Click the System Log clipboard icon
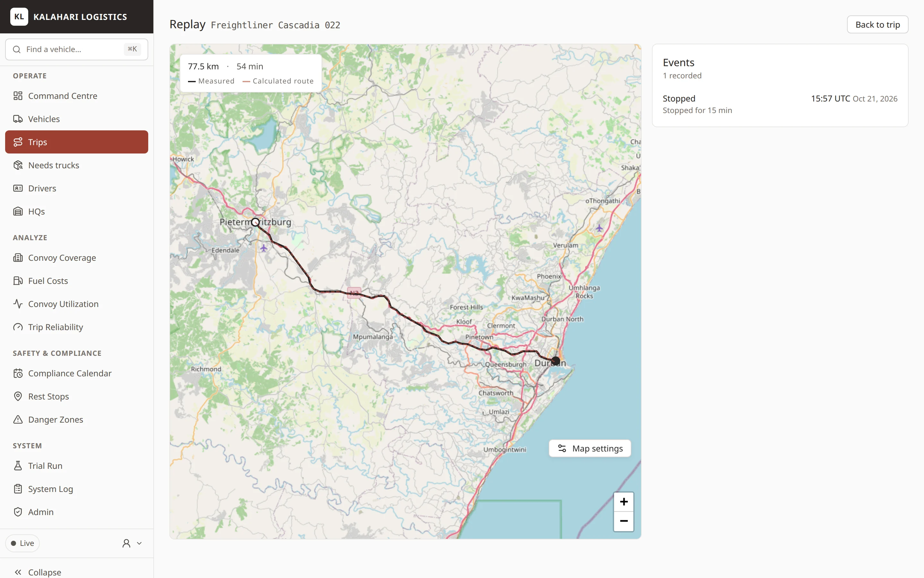Viewport: 924px width, 578px height. click(18, 489)
